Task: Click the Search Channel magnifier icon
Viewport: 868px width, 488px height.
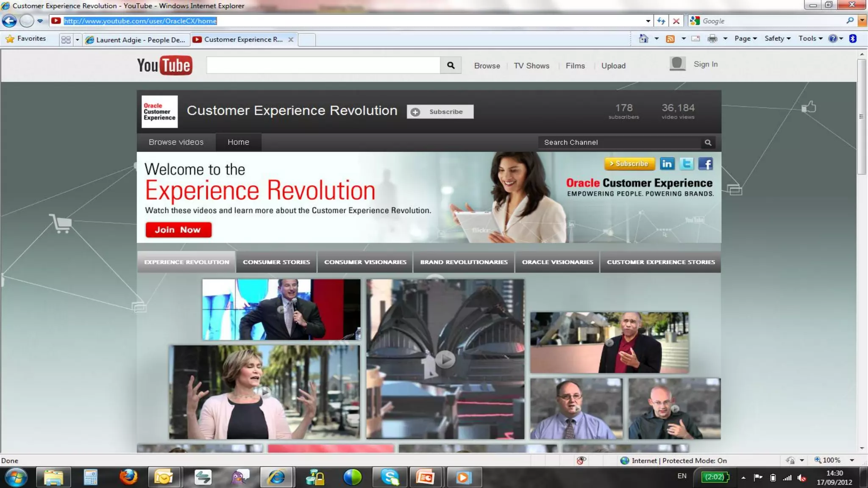Action: 708,143
